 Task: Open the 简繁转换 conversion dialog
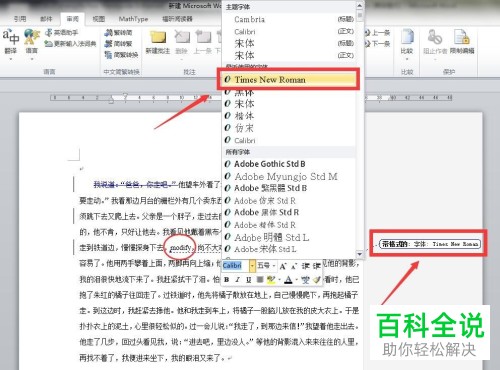pos(121,55)
